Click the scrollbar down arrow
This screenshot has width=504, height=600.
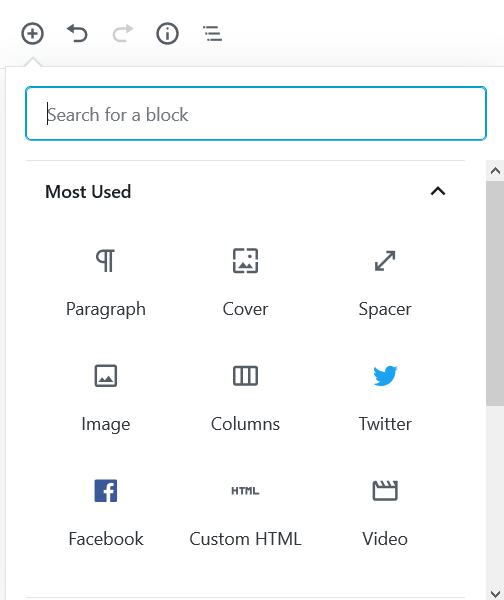click(x=495, y=593)
